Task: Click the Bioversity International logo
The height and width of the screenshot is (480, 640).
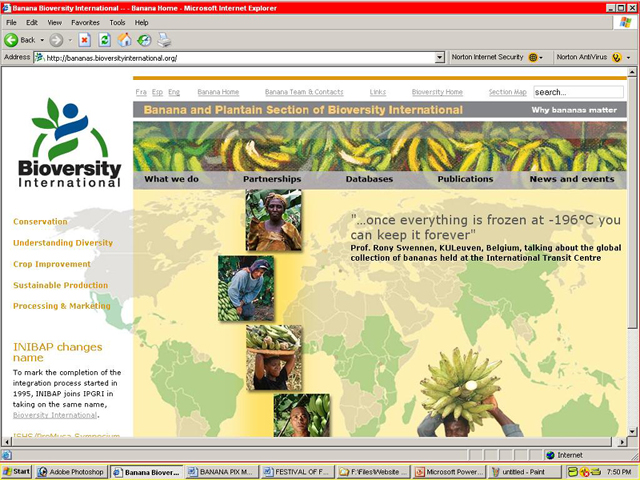Action: (69, 142)
